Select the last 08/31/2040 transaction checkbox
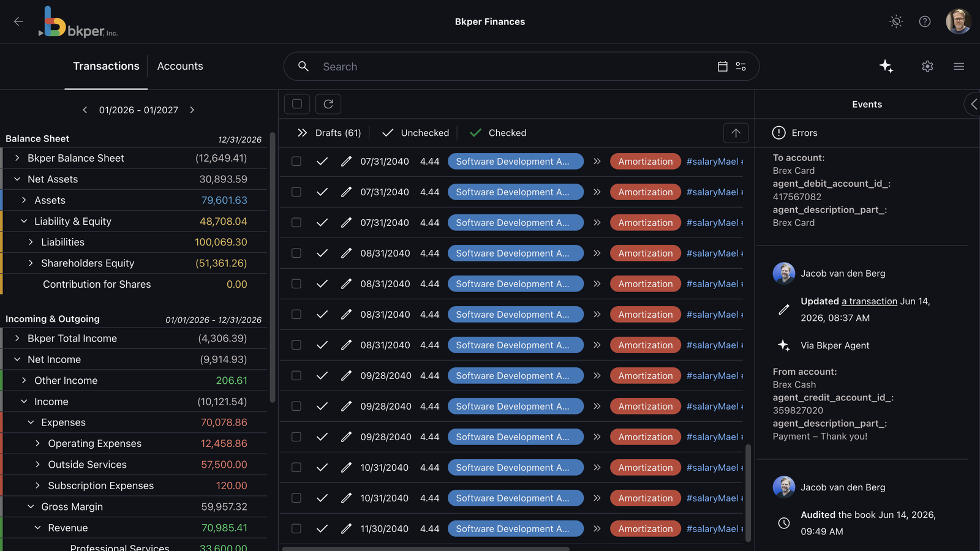980x551 pixels. [296, 345]
